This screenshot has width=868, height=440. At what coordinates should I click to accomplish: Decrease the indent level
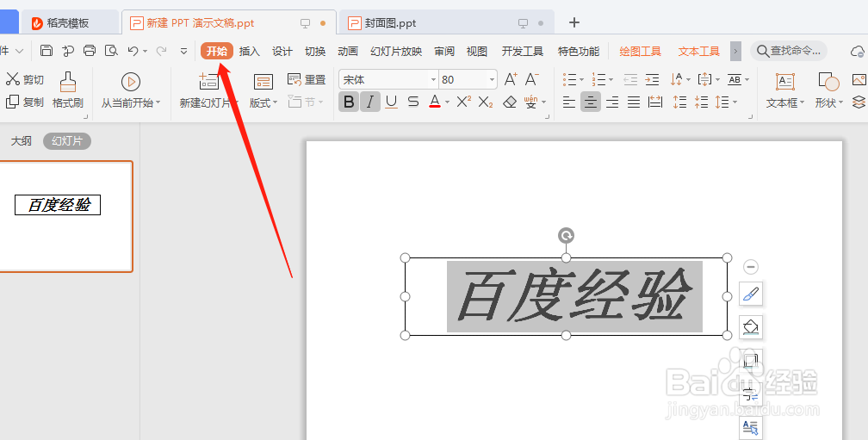tap(630, 80)
